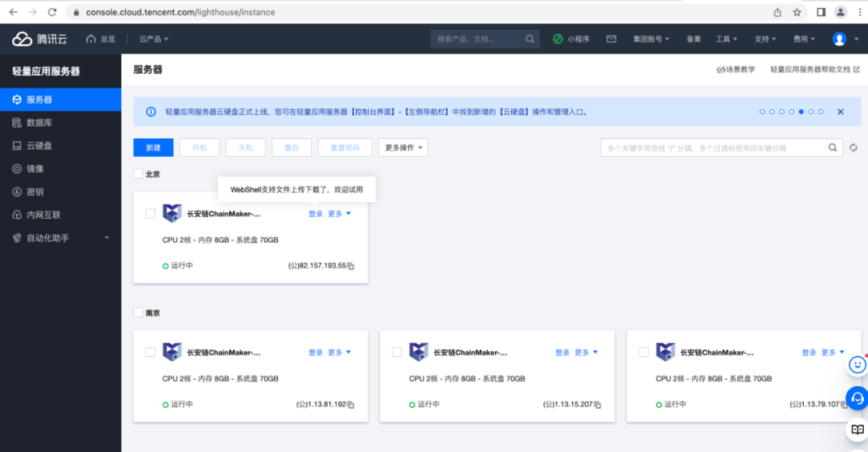This screenshot has height=452, width=868.
Task: Open 内网互联 in the sidebar
Action: (x=60, y=215)
